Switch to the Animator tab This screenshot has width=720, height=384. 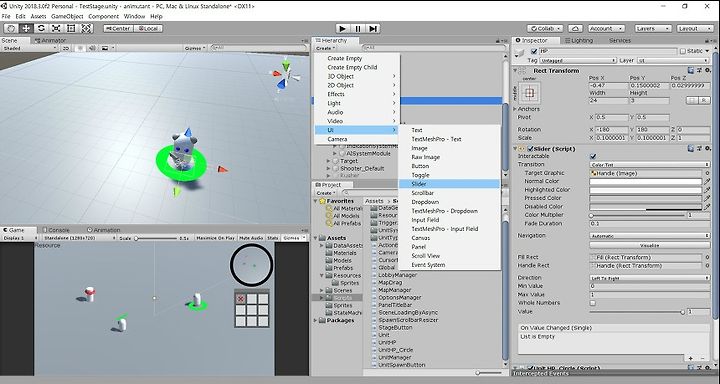51,40
